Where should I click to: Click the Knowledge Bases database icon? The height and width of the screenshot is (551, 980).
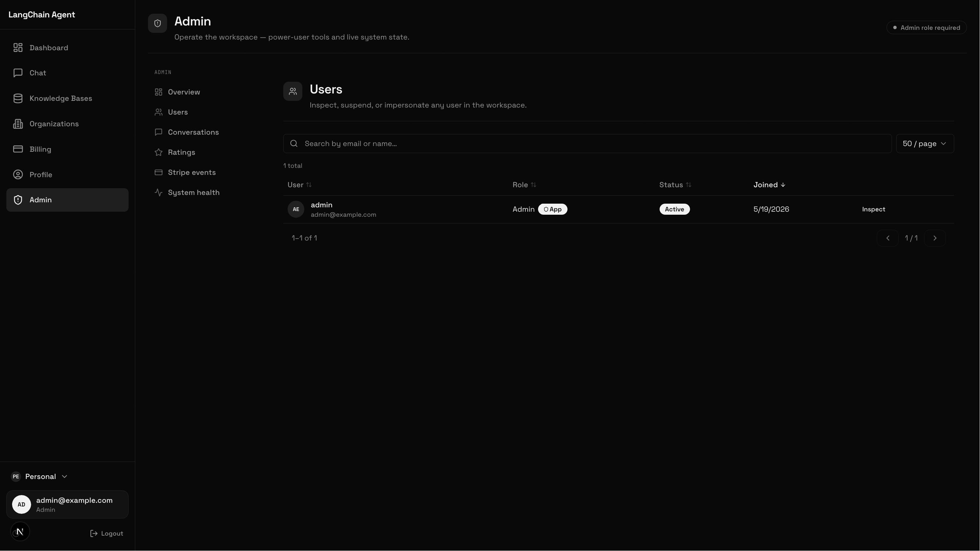[x=18, y=98]
